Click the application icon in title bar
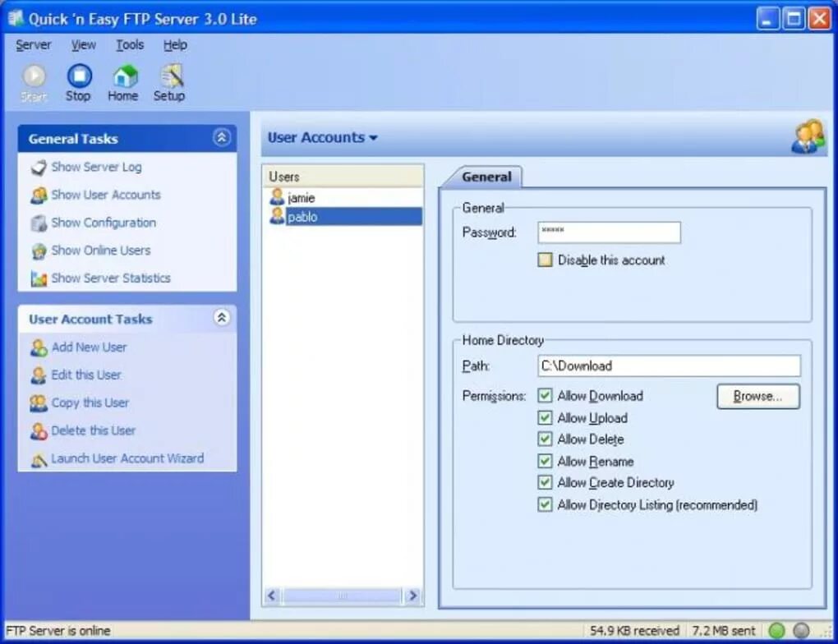 pos(16,18)
